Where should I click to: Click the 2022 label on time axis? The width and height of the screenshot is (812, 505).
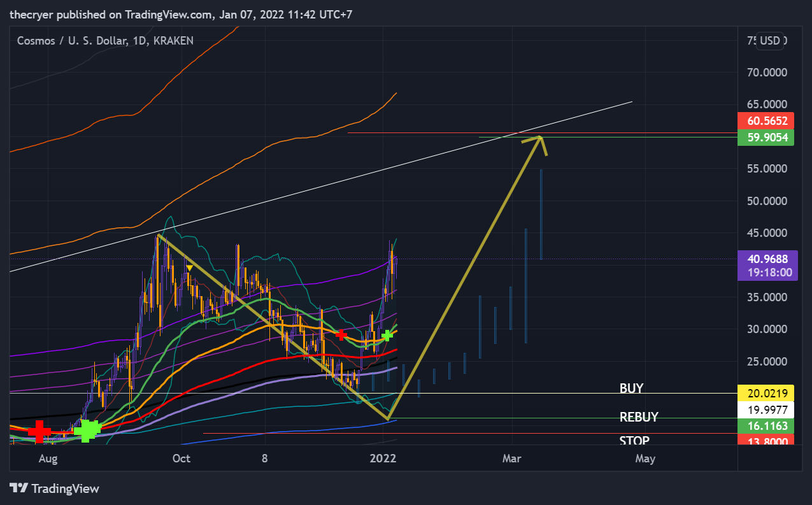383,459
